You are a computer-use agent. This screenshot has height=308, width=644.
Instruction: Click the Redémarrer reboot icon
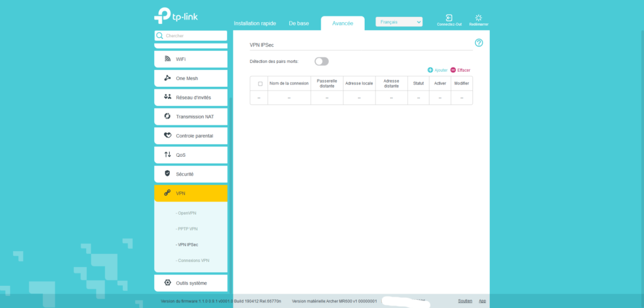click(479, 18)
